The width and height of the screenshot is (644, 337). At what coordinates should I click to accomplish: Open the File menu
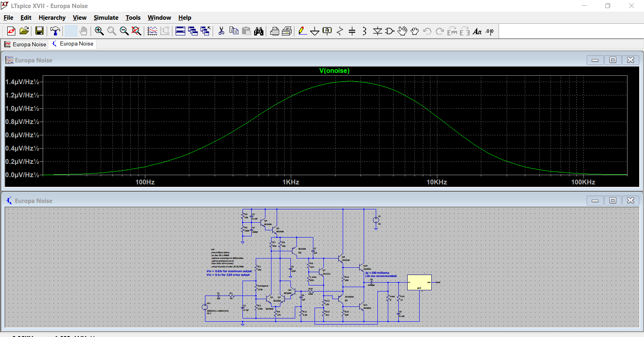coord(8,18)
